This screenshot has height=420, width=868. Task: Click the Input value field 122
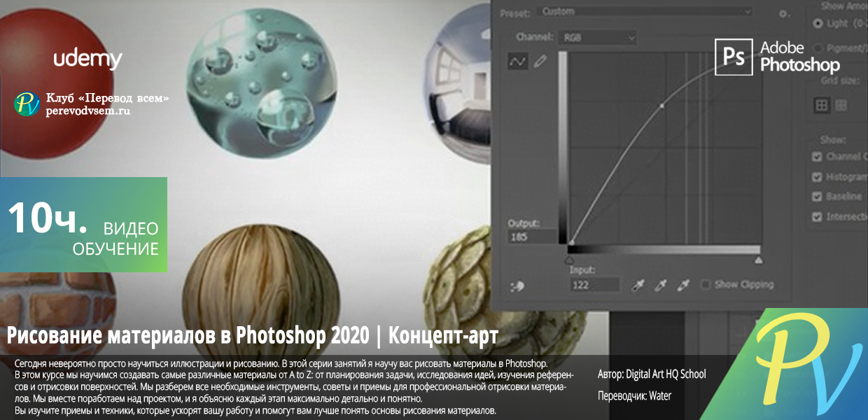pos(594,285)
